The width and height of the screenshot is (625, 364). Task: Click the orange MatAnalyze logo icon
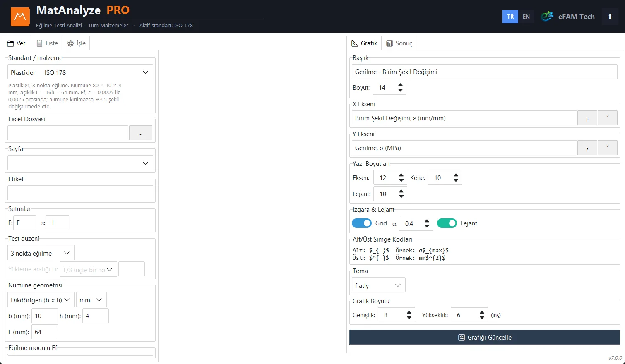click(x=20, y=17)
